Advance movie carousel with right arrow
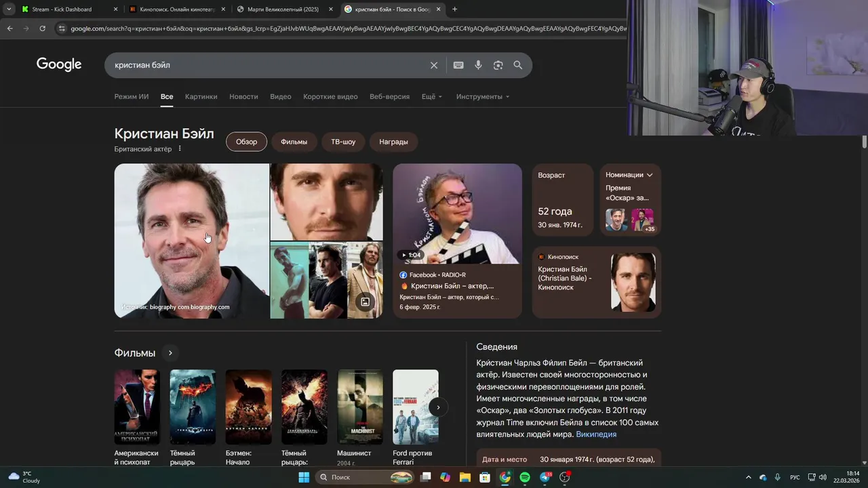The width and height of the screenshot is (868, 488). [438, 407]
